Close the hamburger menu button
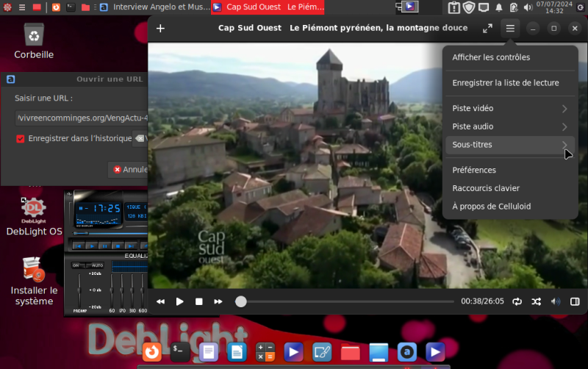 tap(510, 28)
